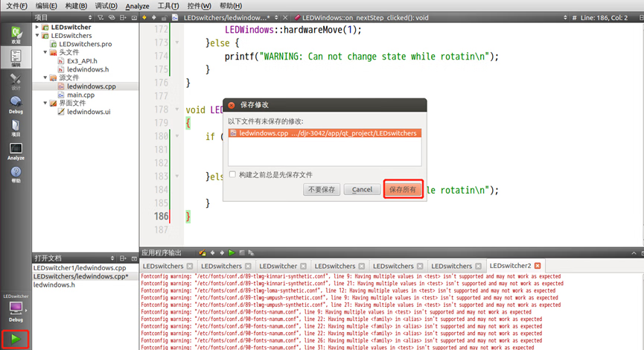Open the 控件(W) menu
The height and width of the screenshot is (350, 644).
tap(200, 6)
